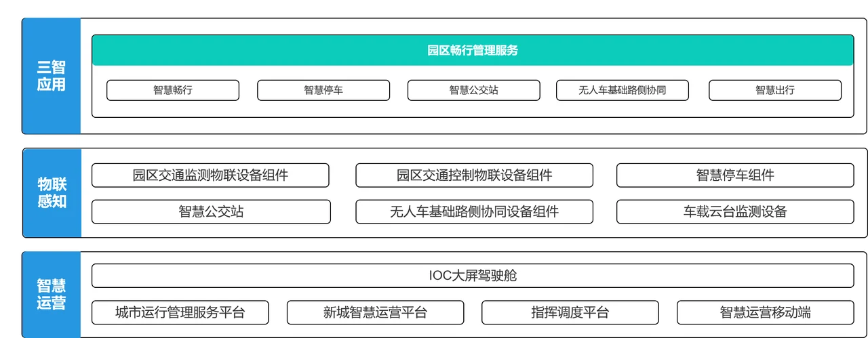
Task: Click the 车载云台监测设备 box
Action: pos(735,211)
